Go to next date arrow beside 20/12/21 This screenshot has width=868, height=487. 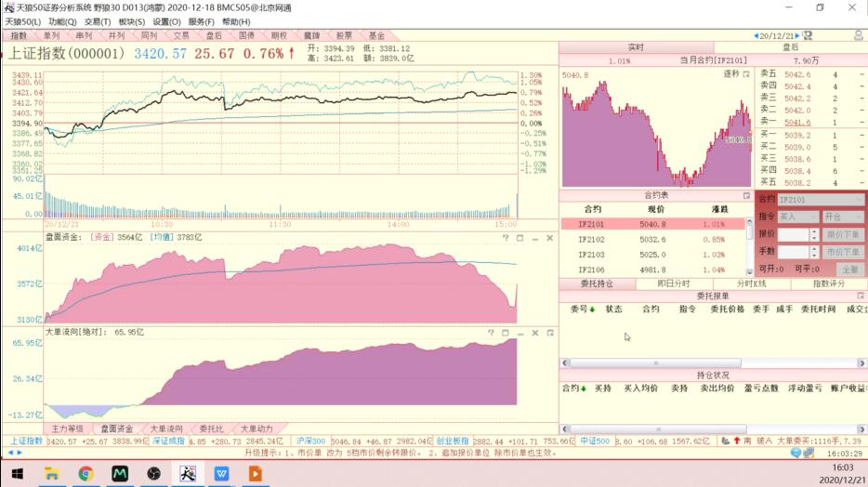[797, 36]
